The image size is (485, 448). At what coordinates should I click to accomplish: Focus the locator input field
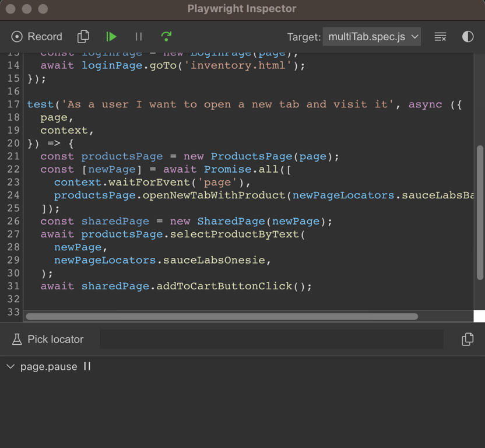[x=271, y=339]
